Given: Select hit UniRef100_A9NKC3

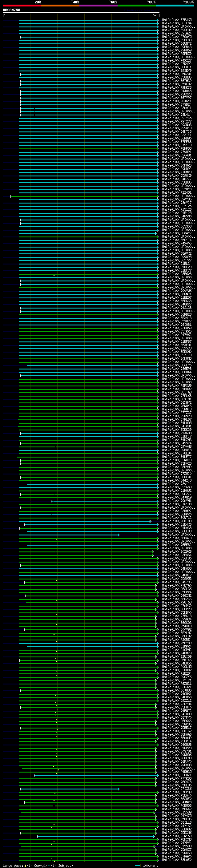Looking at the screenshot, I should pyautogui.click(x=177, y=88).
